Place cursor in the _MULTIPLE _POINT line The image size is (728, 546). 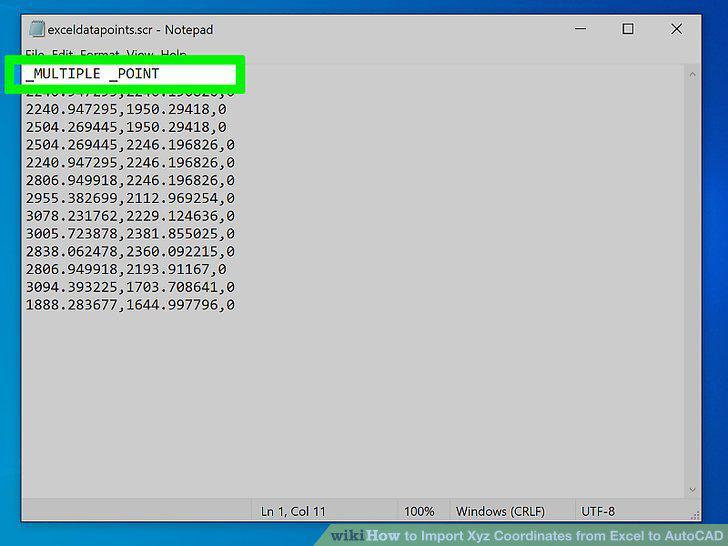pos(92,74)
